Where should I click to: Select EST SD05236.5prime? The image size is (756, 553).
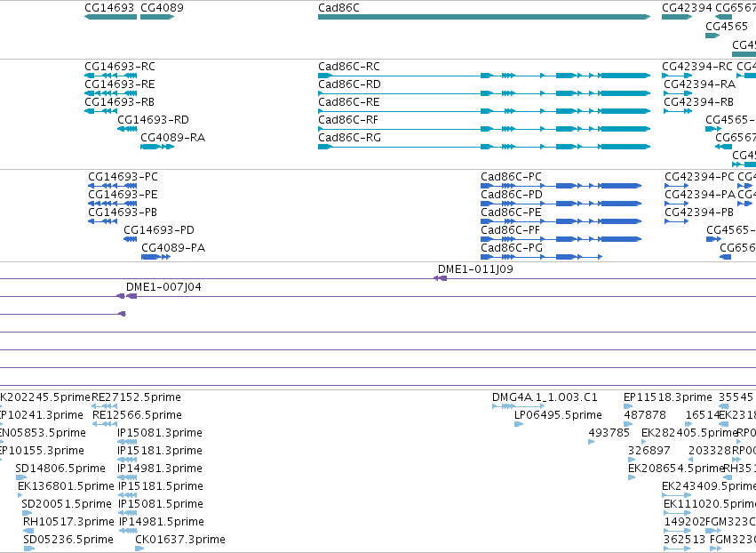68,540
